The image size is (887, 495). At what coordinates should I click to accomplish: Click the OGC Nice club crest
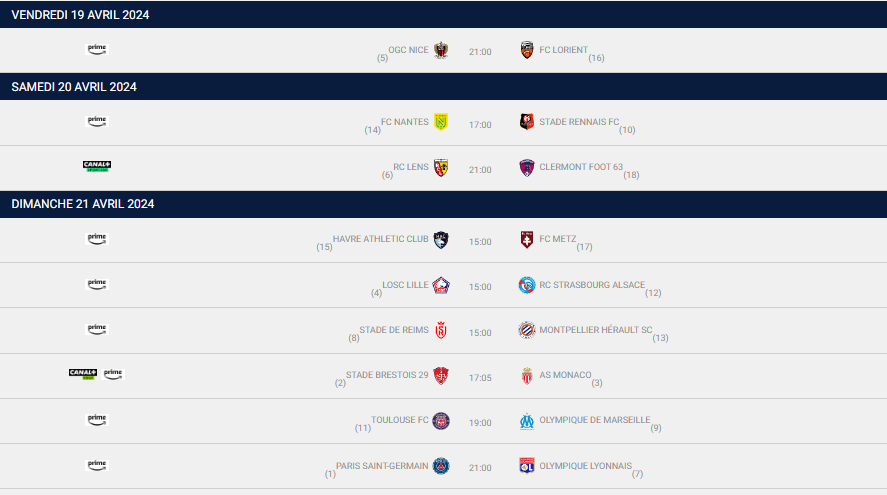click(441, 50)
